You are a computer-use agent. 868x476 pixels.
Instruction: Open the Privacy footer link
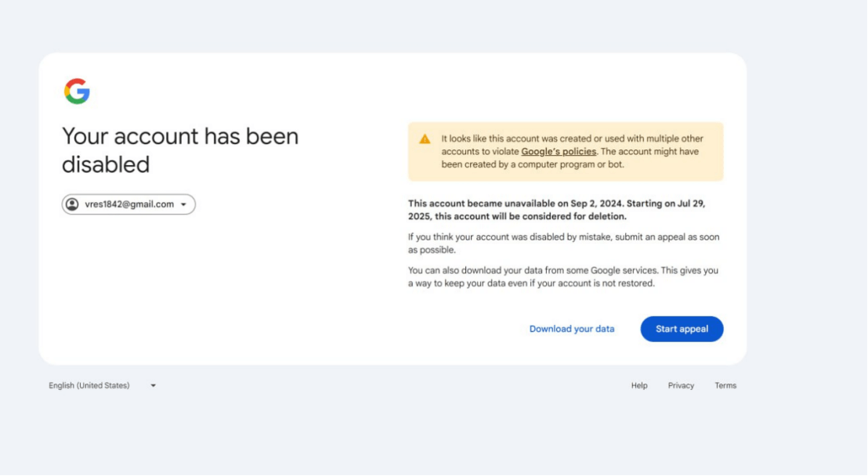pyautogui.click(x=681, y=386)
